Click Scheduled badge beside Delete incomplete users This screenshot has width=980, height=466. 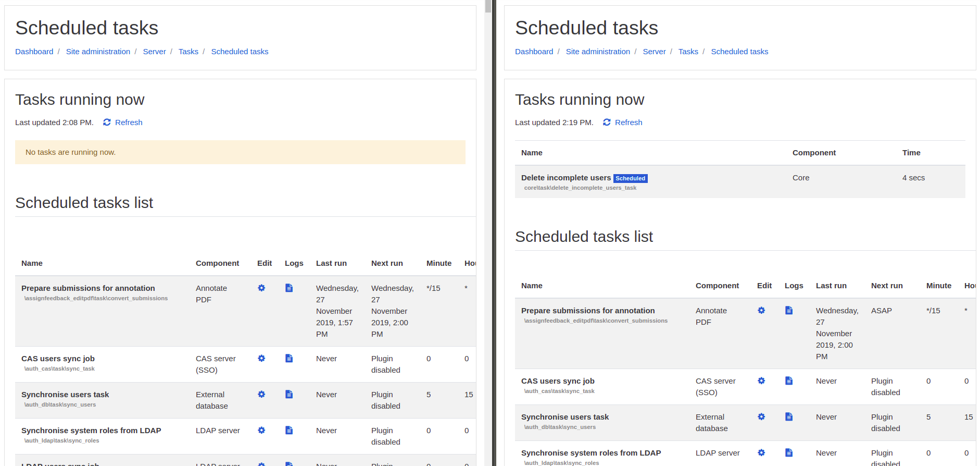(631, 178)
